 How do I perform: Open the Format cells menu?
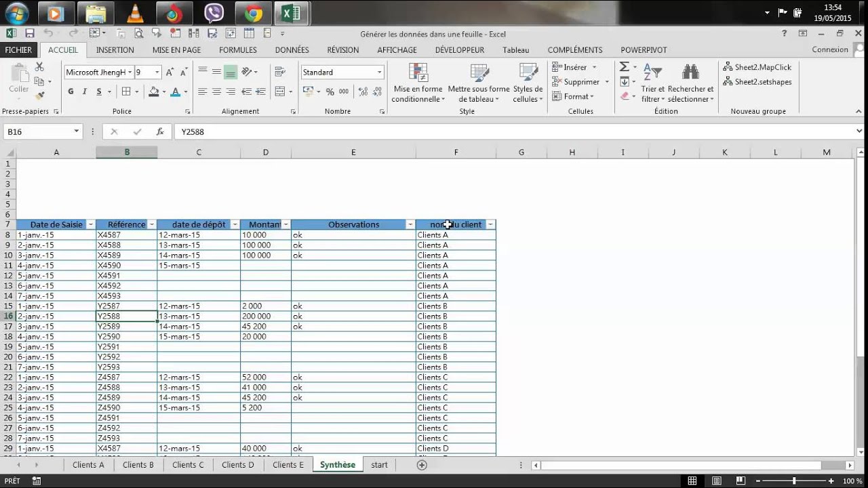pos(574,96)
